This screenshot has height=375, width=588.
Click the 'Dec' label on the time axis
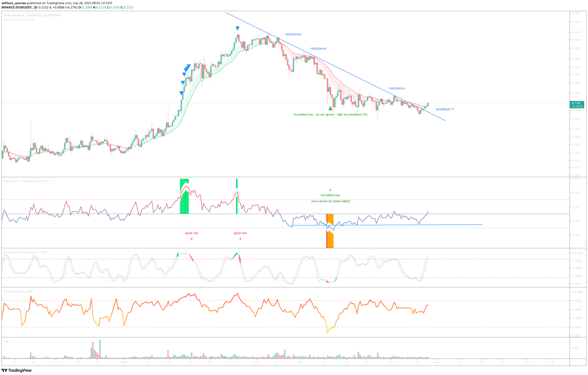point(78,362)
